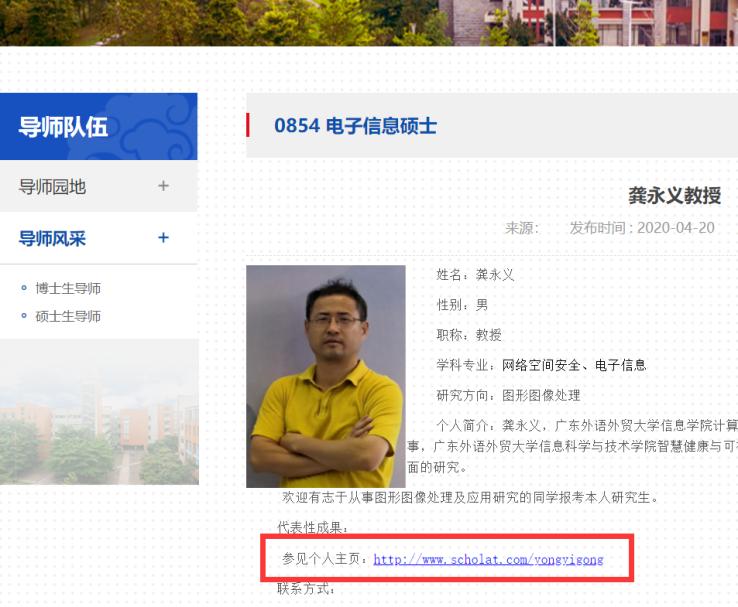Click the professor's portrait photo

click(x=326, y=376)
